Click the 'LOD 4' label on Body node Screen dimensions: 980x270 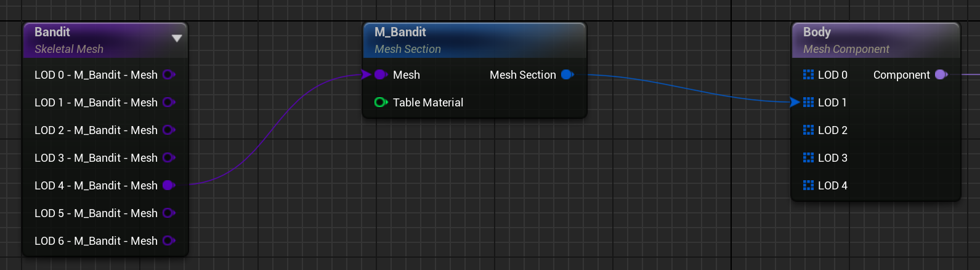833,186
